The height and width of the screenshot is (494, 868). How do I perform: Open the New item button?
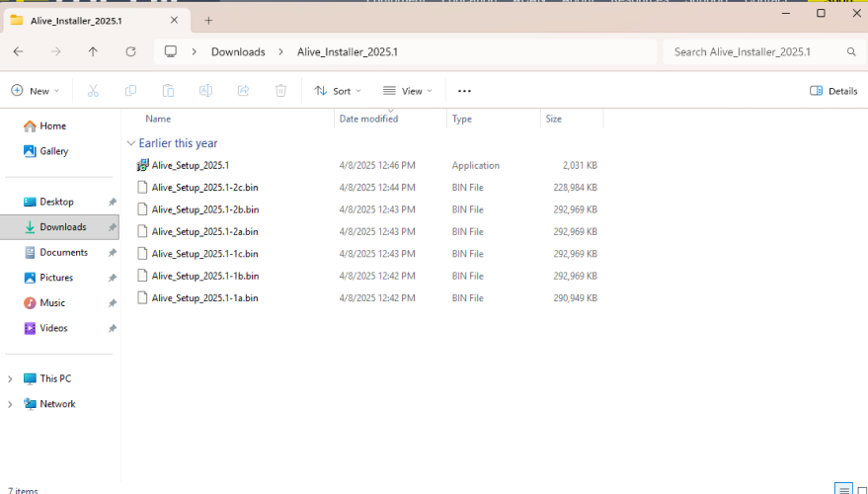(x=36, y=91)
